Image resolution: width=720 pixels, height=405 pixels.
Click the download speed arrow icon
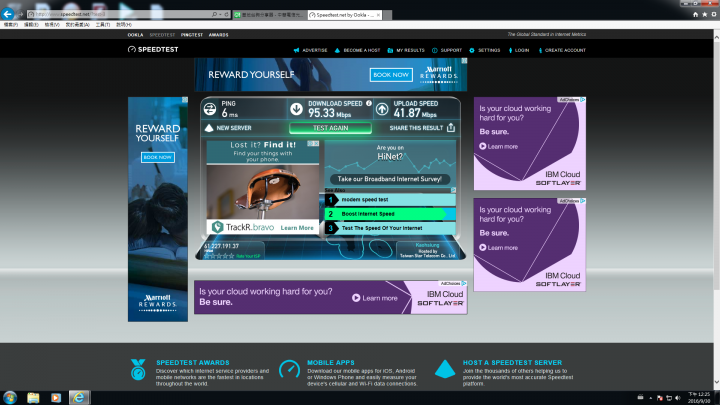click(x=297, y=110)
